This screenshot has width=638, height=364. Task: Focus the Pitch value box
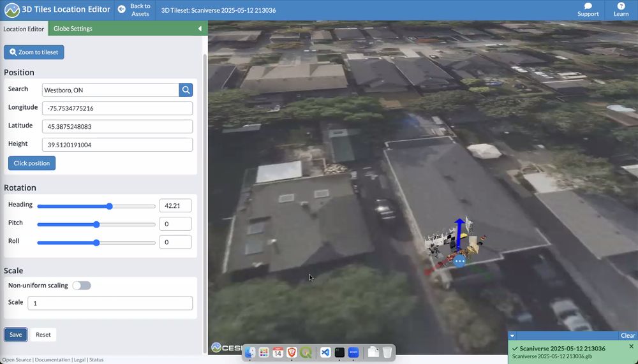[175, 224]
